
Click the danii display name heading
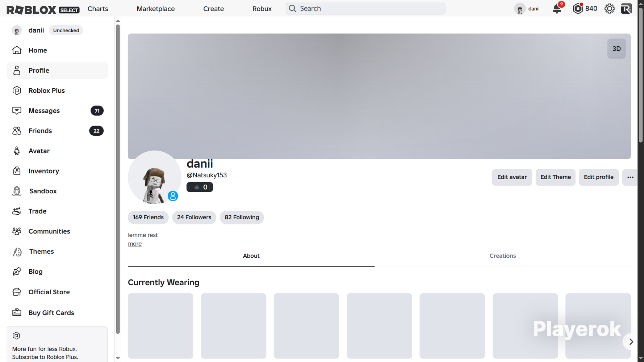(x=200, y=164)
